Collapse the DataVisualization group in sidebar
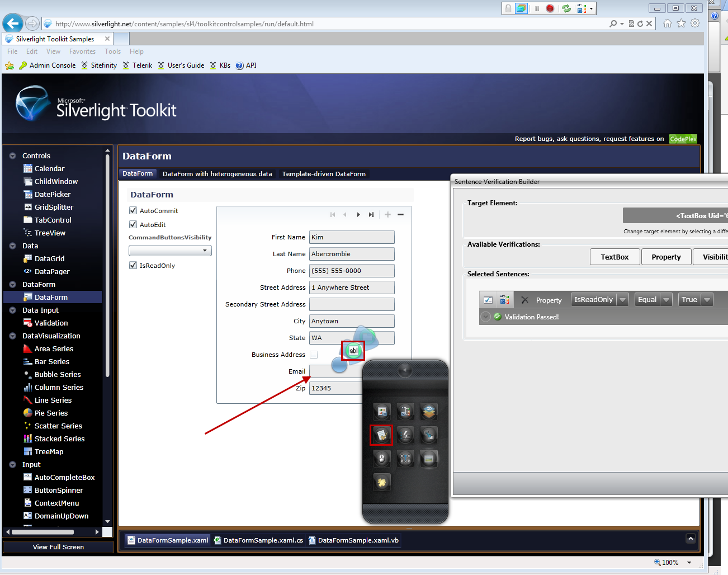 click(12, 336)
